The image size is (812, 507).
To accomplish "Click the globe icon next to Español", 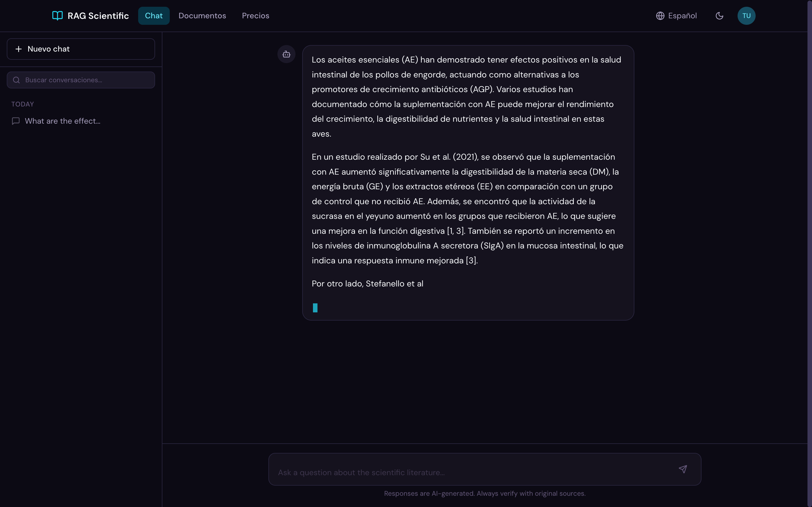I will [660, 15].
